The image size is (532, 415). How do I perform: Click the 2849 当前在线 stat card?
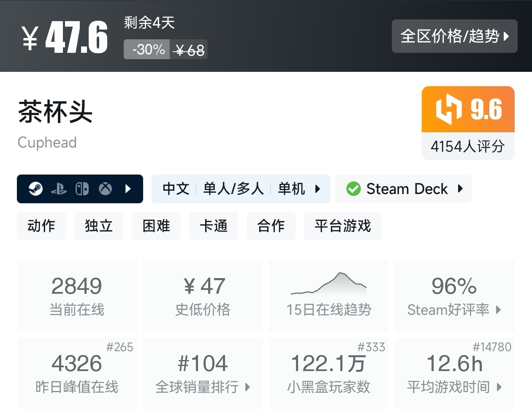[x=77, y=296]
